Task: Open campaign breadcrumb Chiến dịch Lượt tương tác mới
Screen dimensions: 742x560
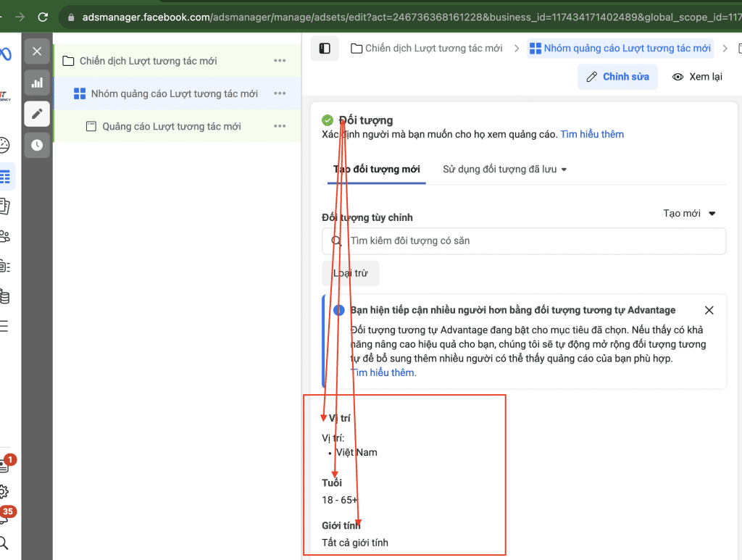Action: tap(427, 49)
